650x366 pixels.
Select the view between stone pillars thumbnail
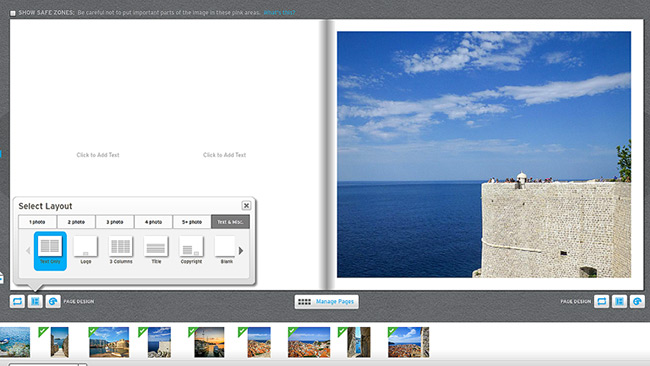(359, 342)
